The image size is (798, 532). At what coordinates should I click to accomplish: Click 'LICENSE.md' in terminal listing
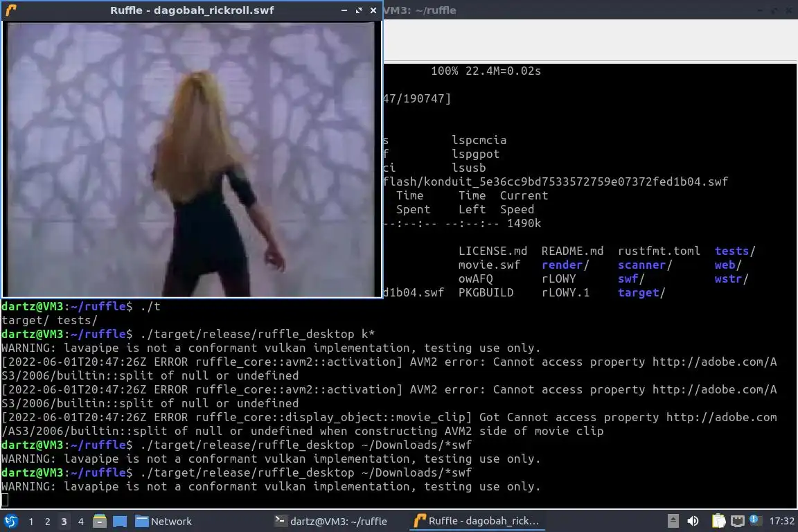point(493,251)
